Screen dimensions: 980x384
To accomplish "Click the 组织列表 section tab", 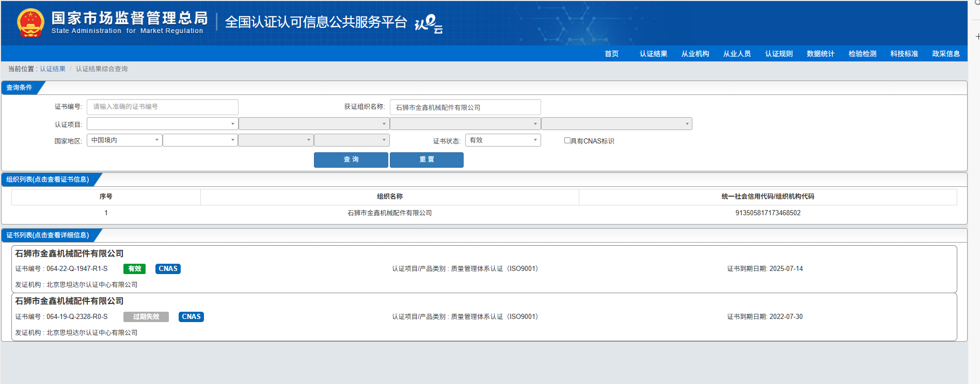I will coord(48,180).
